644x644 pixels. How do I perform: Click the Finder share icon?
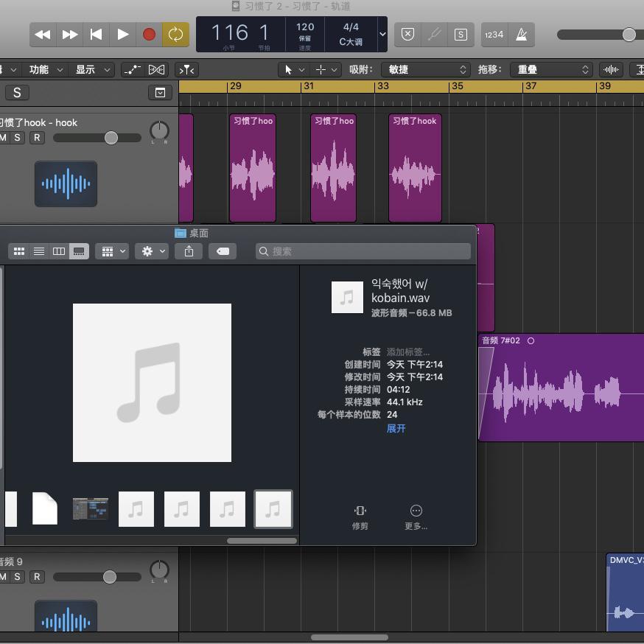coord(189,251)
